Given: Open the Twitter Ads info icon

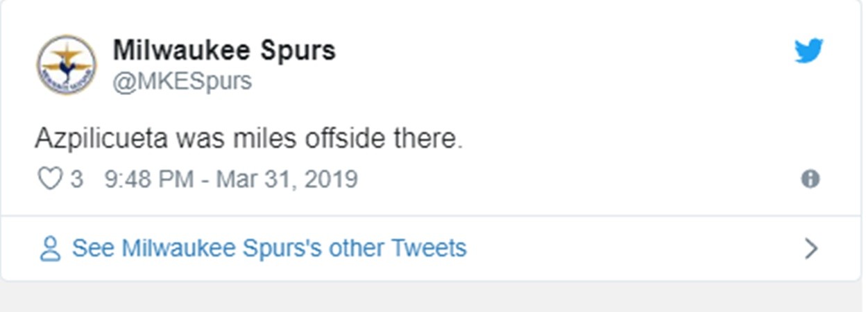Looking at the screenshot, I should (x=810, y=179).
